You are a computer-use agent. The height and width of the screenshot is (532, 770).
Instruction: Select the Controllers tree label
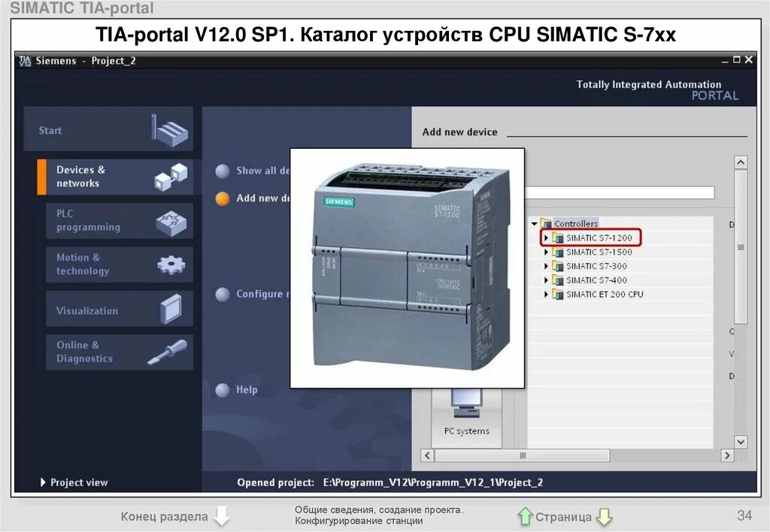[576, 223]
